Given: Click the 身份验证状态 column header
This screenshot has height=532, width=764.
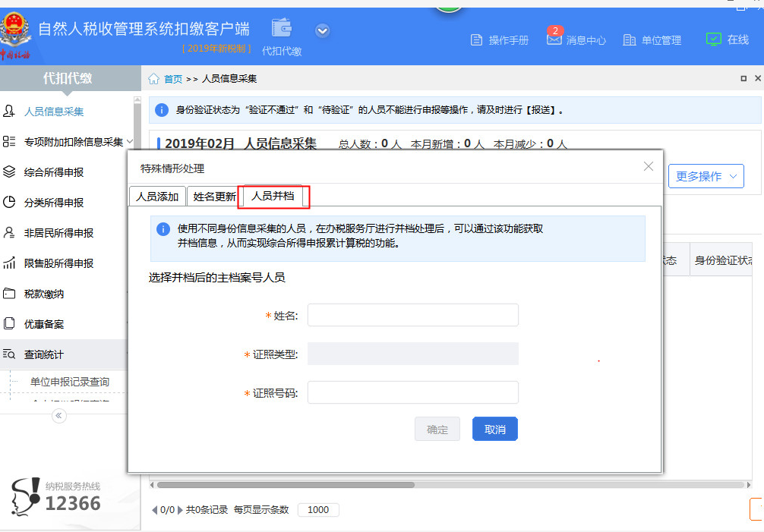Looking at the screenshot, I should (x=721, y=261).
